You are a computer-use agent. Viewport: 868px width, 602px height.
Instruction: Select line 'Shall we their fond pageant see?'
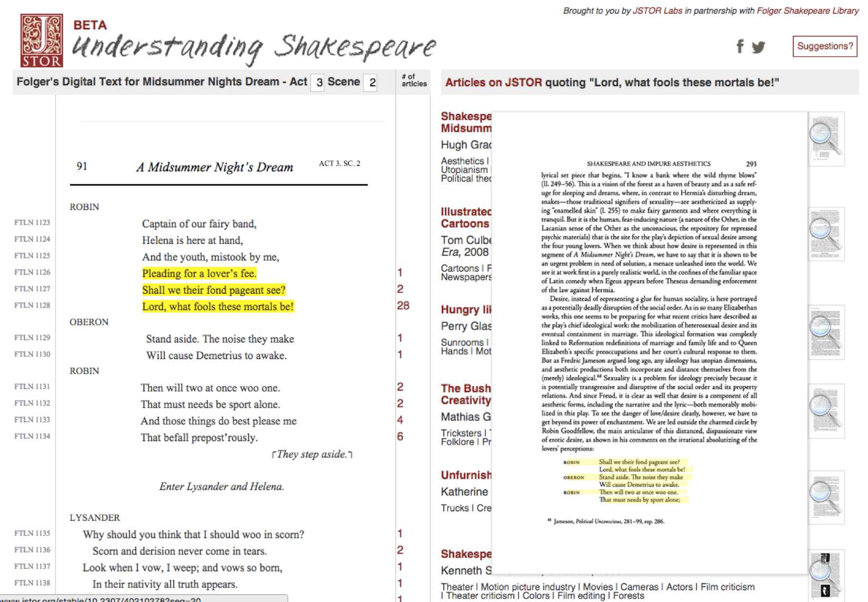pyautogui.click(x=214, y=290)
